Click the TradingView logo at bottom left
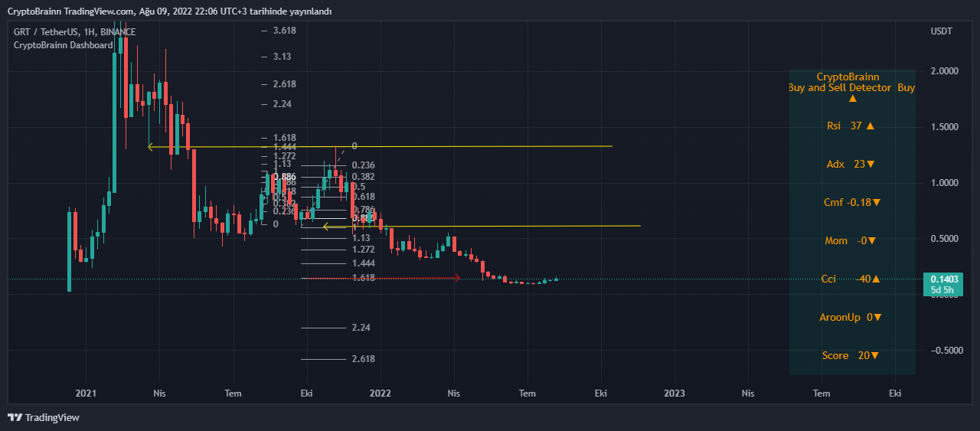980x431 pixels. (x=44, y=417)
